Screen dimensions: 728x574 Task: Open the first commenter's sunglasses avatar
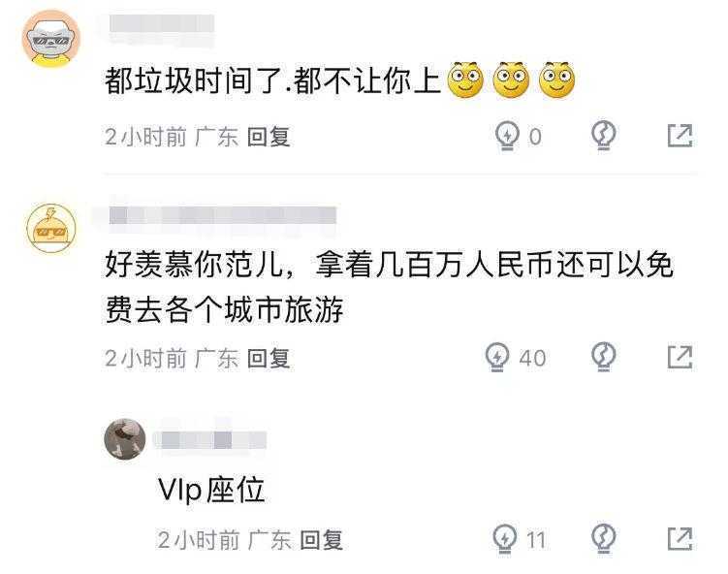[51, 39]
